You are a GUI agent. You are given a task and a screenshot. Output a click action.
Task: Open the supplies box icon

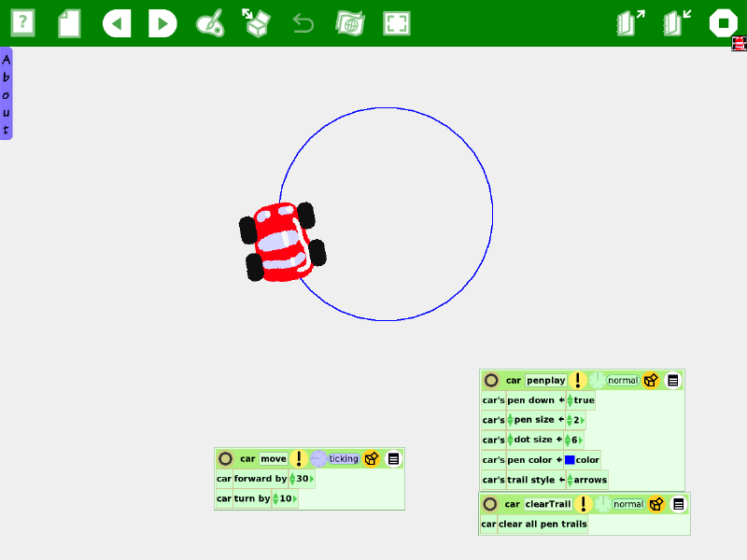click(256, 22)
